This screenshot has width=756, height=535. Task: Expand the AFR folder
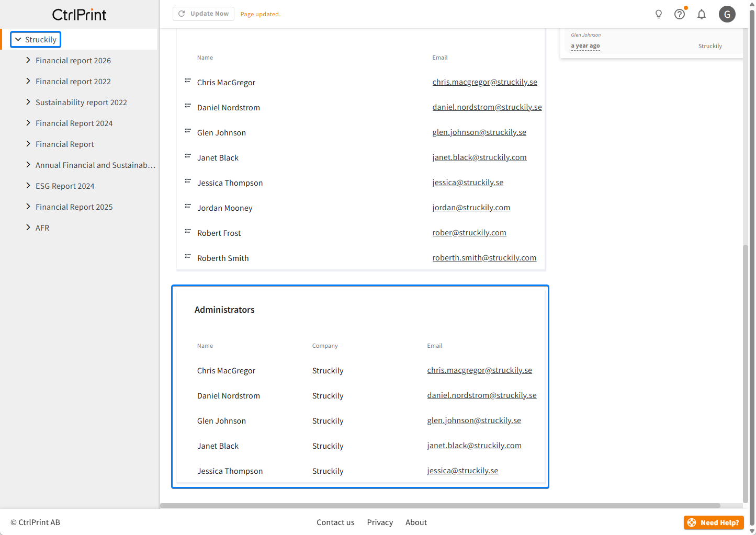click(x=28, y=227)
